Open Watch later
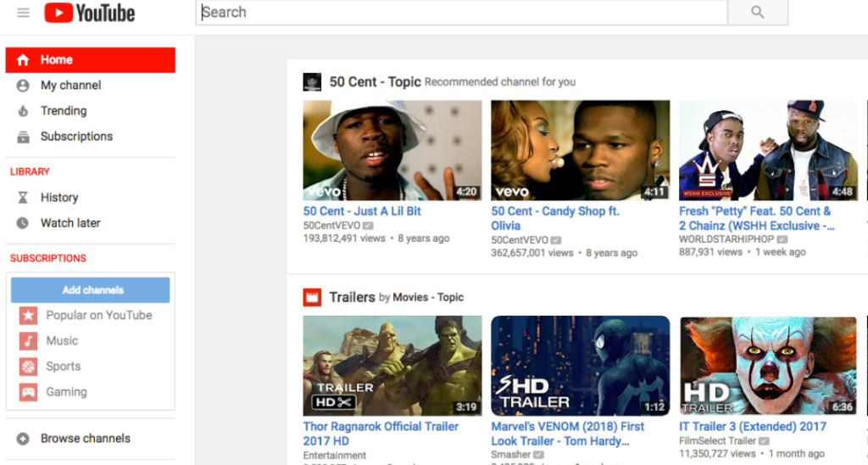The image size is (868, 465). 70,223
